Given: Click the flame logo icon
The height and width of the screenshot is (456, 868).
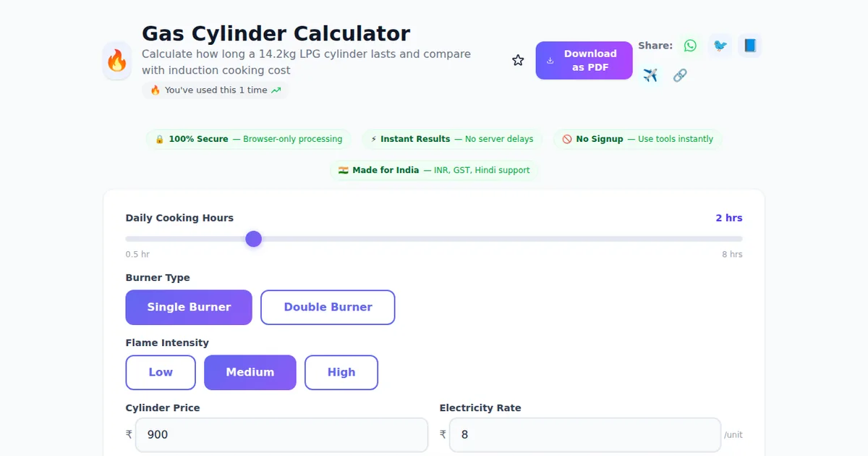Looking at the screenshot, I should pyautogui.click(x=117, y=61).
